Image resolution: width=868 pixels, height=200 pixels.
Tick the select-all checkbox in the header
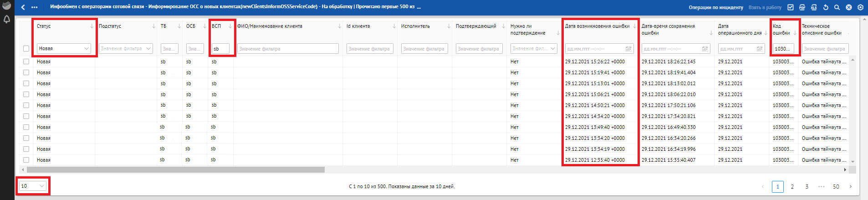26,49
